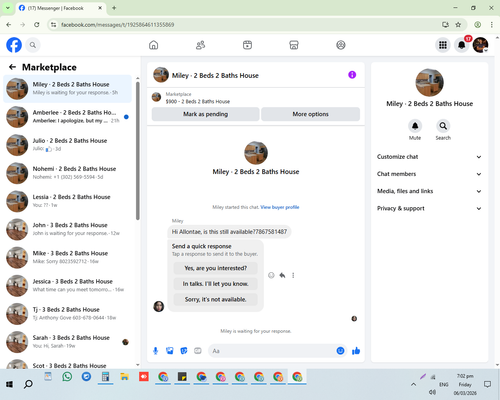Attach a photo with the image icon

(170, 351)
